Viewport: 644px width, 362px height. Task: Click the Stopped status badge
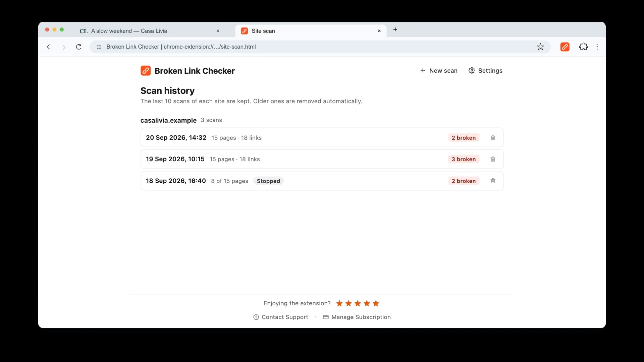click(268, 181)
